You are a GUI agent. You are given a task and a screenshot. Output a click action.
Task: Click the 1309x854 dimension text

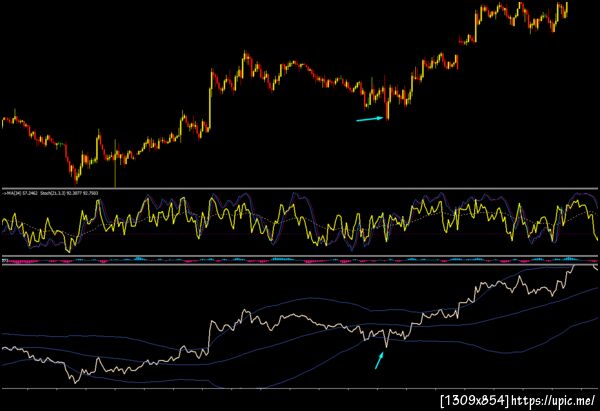tap(475, 401)
